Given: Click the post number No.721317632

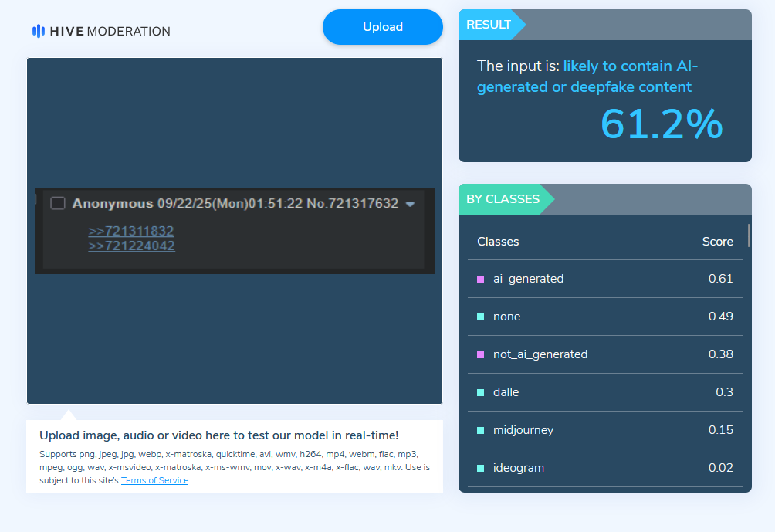Looking at the screenshot, I should [353, 204].
